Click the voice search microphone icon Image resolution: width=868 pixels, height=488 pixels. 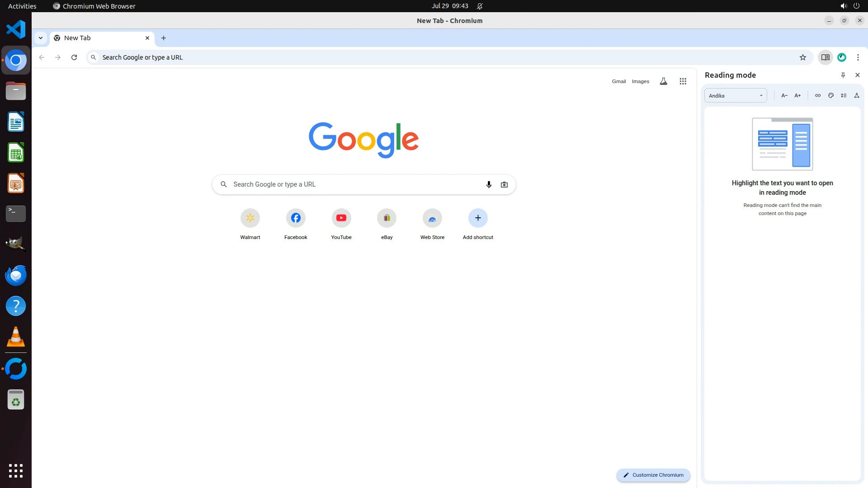pos(489,184)
